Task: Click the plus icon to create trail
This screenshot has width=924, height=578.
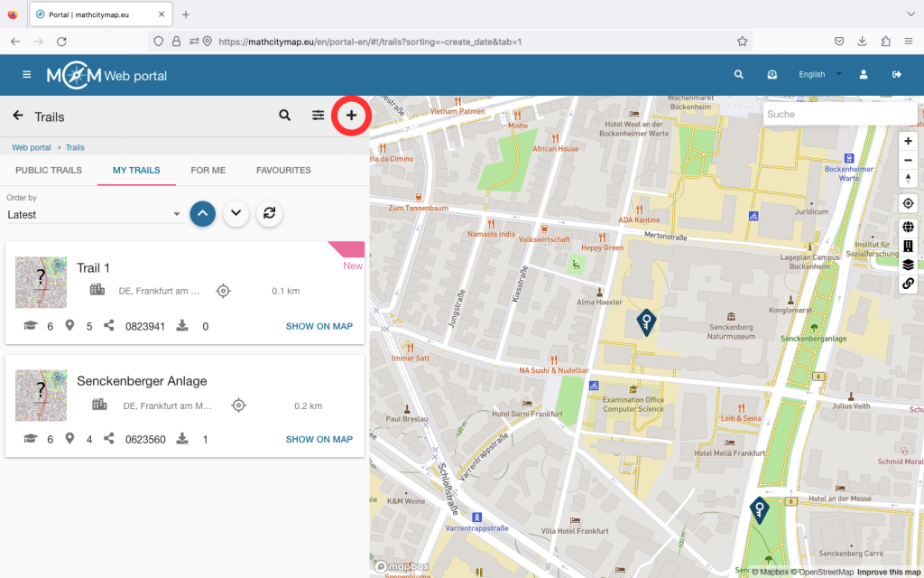Action: coord(351,116)
